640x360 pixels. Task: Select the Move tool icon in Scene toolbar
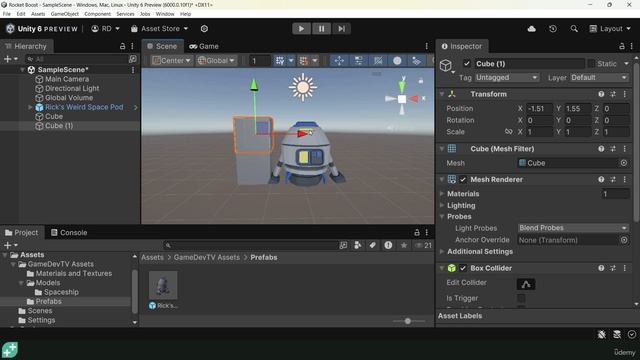(339, 60)
